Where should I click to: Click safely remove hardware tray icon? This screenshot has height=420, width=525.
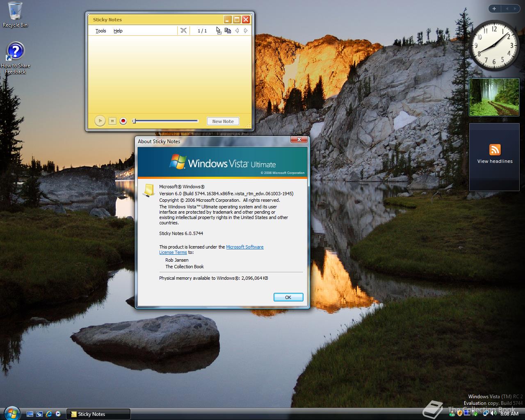click(475, 413)
